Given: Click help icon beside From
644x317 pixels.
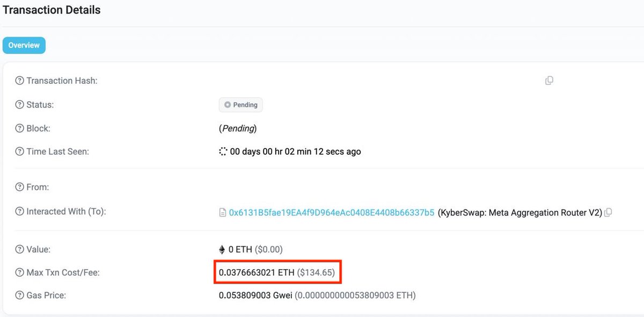Looking at the screenshot, I should click(19, 188).
